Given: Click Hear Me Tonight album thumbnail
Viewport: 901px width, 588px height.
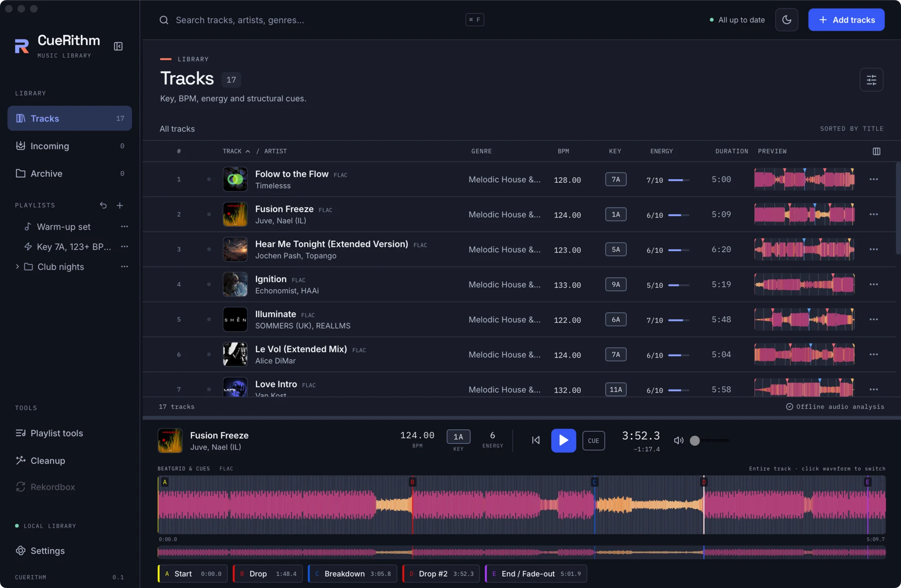Looking at the screenshot, I should click(x=235, y=249).
